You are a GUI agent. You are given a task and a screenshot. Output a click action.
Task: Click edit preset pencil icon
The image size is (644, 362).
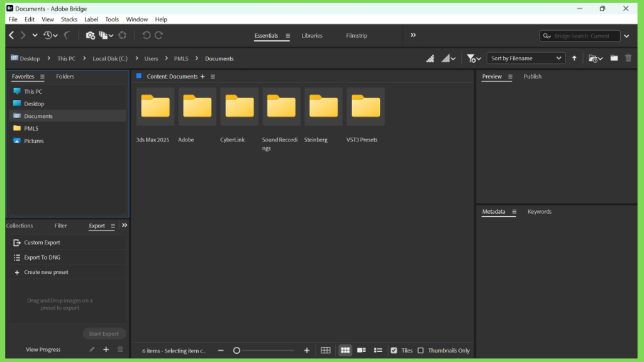[x=92, y=349]
